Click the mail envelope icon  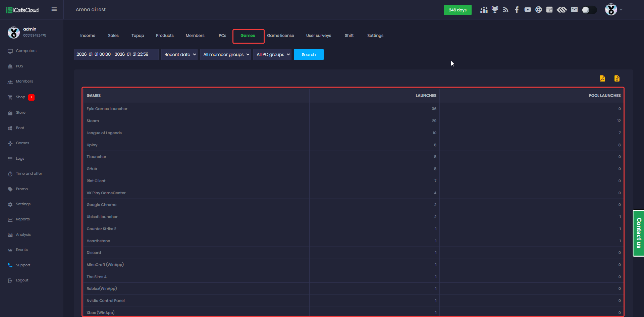point(574,10)
